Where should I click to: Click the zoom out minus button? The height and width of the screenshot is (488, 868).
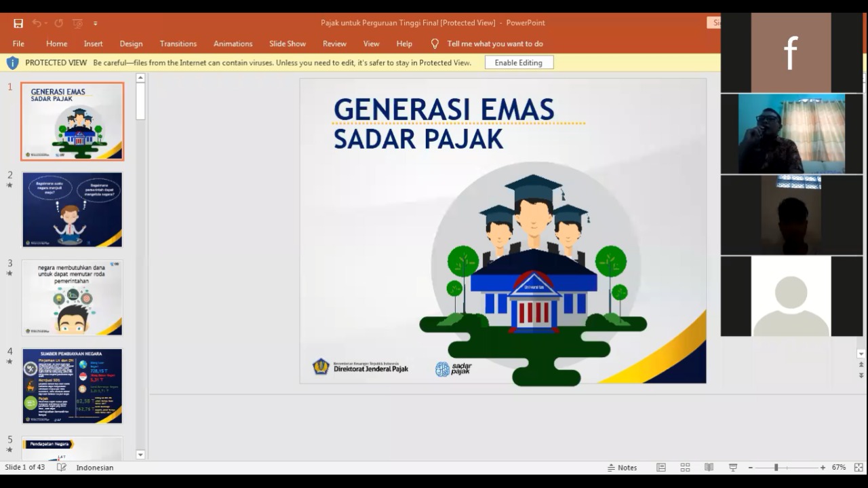751,468
